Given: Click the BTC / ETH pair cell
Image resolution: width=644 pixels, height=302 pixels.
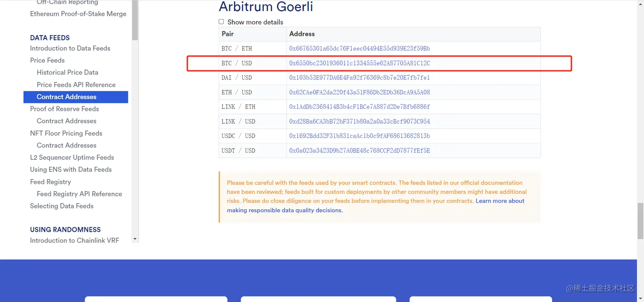Looking at the screenshot, I should [x=253, y=48].
